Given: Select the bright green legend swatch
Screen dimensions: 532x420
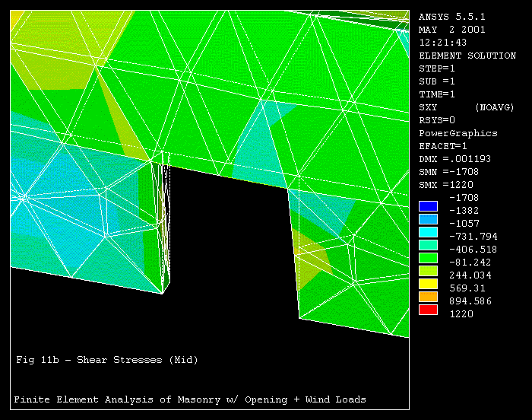Looking at the screenshot, I should 429,258.
